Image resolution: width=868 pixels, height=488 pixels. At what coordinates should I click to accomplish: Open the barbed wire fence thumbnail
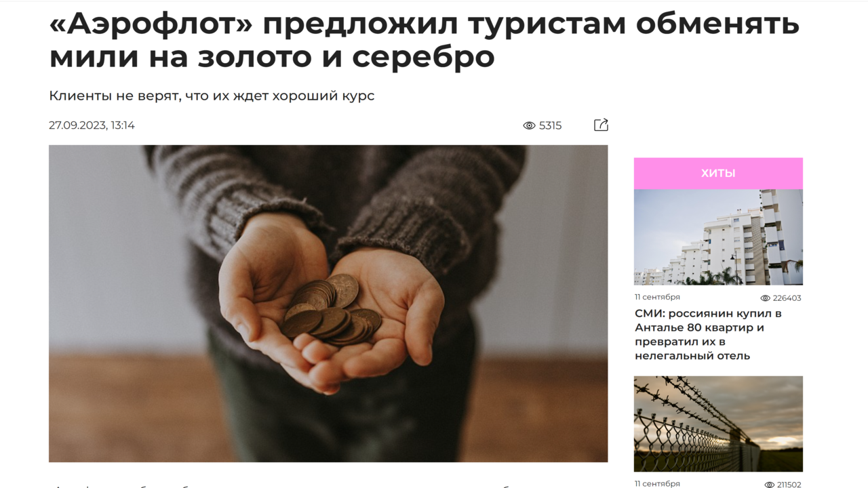point(718,424)
